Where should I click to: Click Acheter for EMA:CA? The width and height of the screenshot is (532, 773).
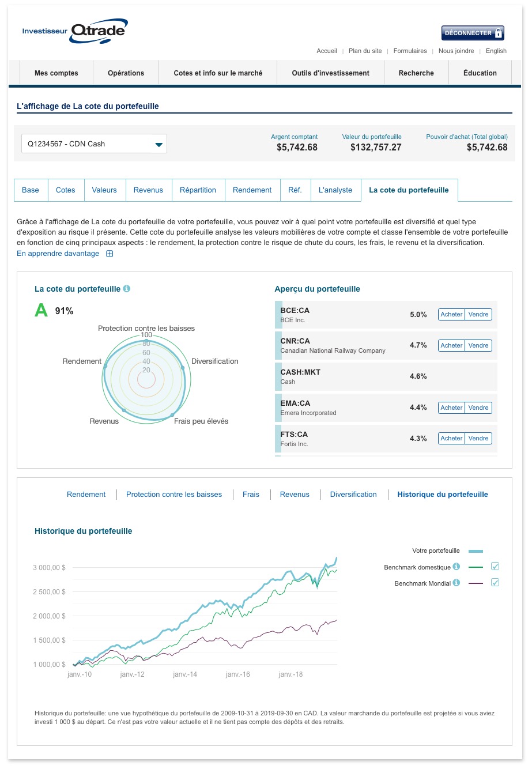451,408
